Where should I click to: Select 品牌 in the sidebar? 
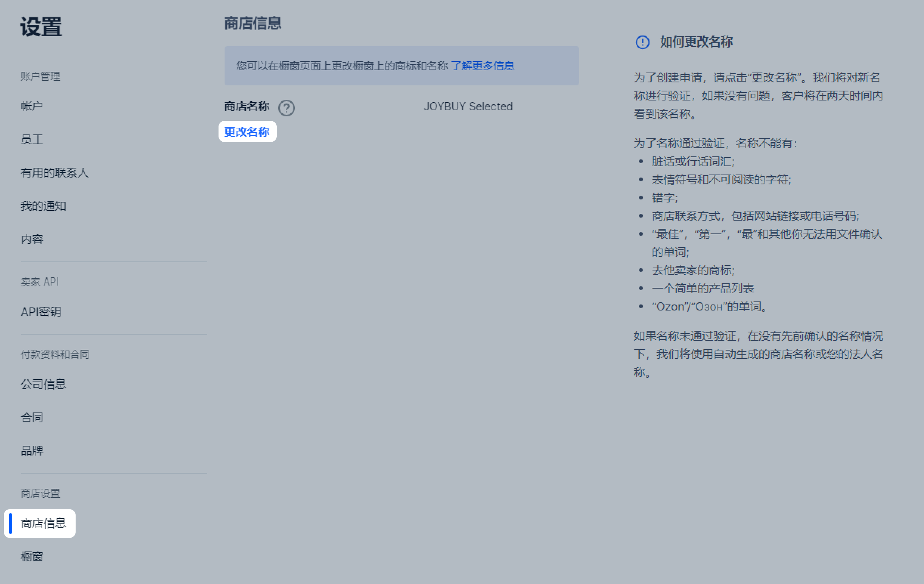32,451
